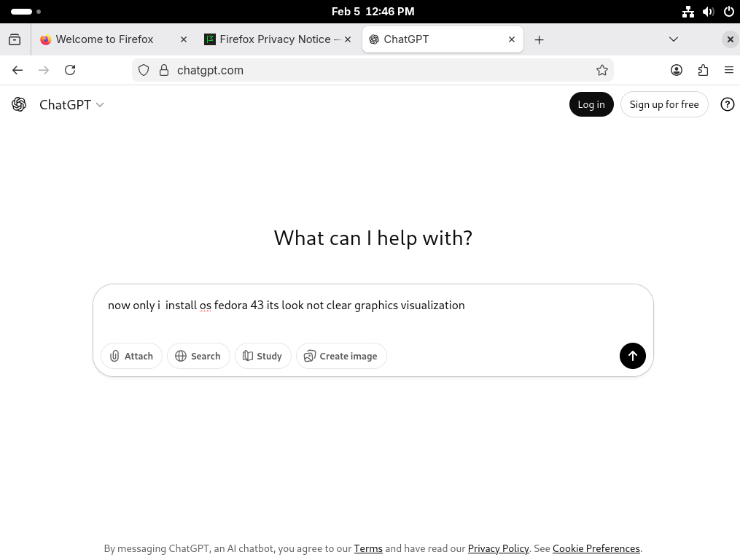Select the Create image option

[x=341, y=356]
